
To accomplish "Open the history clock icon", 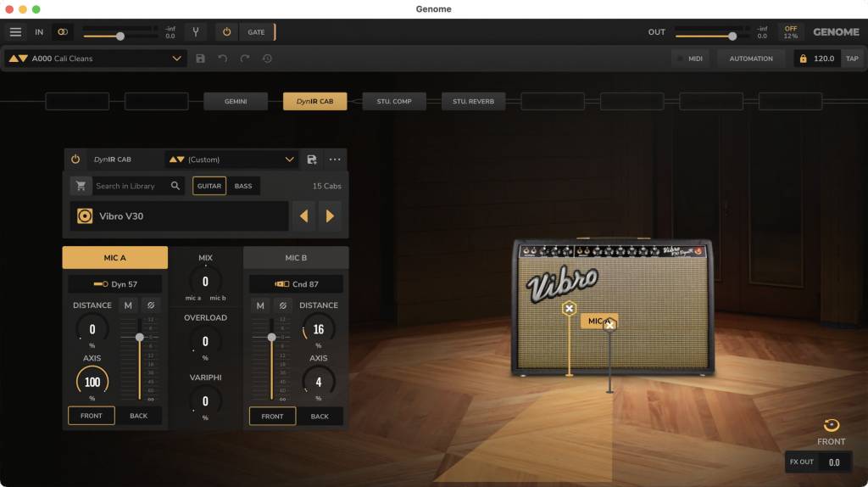I will [267, 59].
